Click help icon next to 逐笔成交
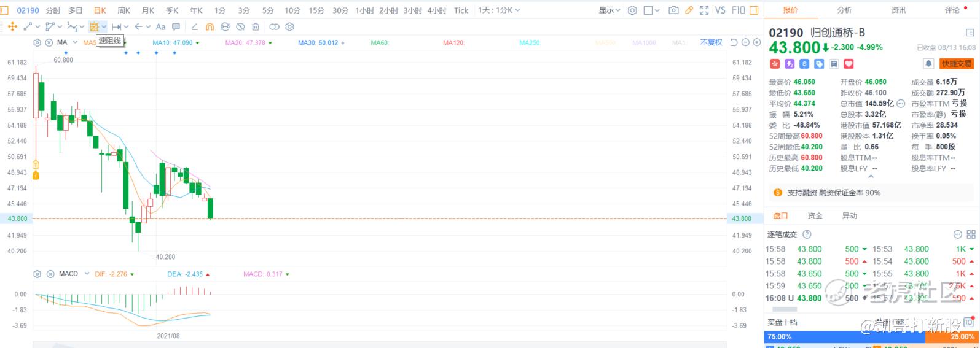Image resolution: width=980 pixels, height=348 pixels. tap(807, 234)
